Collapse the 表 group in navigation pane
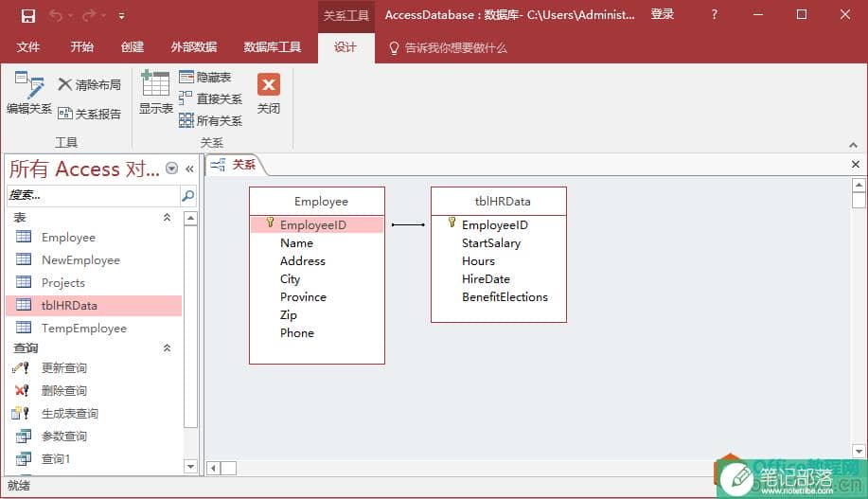The width and height of the screenshot is (868, 499). coord(167,218)
